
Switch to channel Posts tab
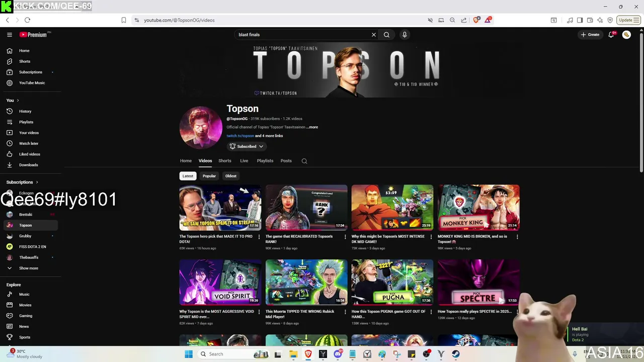click(286, 161)
